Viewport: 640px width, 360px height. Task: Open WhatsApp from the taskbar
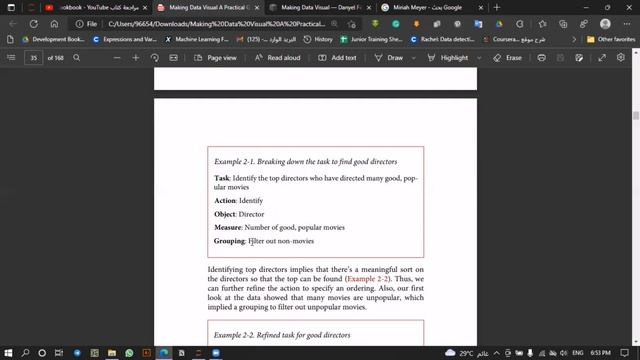tap(129, 353)
